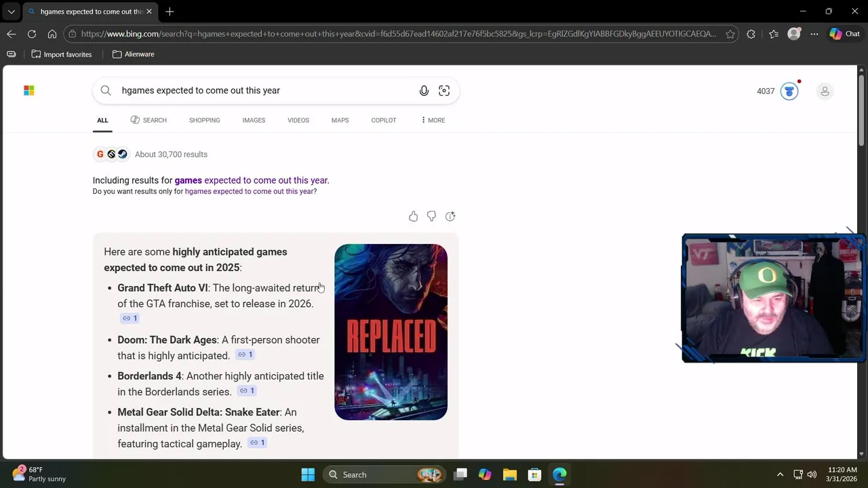
Task: Switch to the IMAGES tab
Action: [x=254, y=120]
